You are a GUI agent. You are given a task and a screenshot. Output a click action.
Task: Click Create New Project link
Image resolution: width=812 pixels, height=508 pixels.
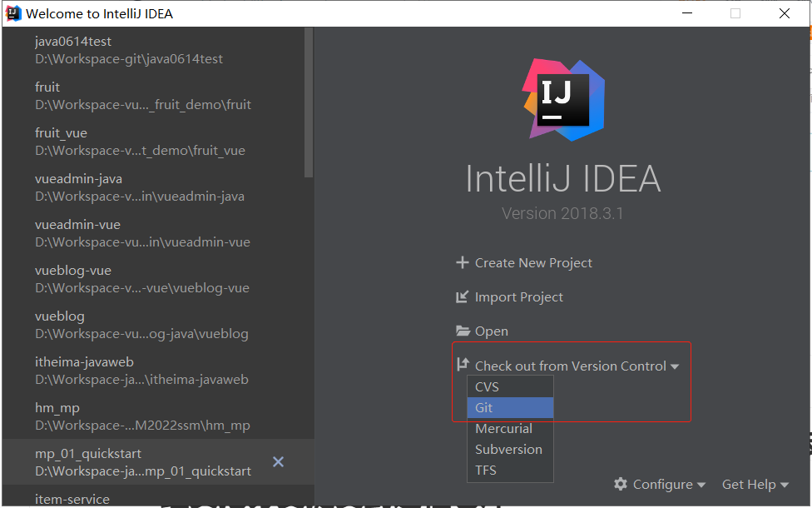(x=533, y=263)
